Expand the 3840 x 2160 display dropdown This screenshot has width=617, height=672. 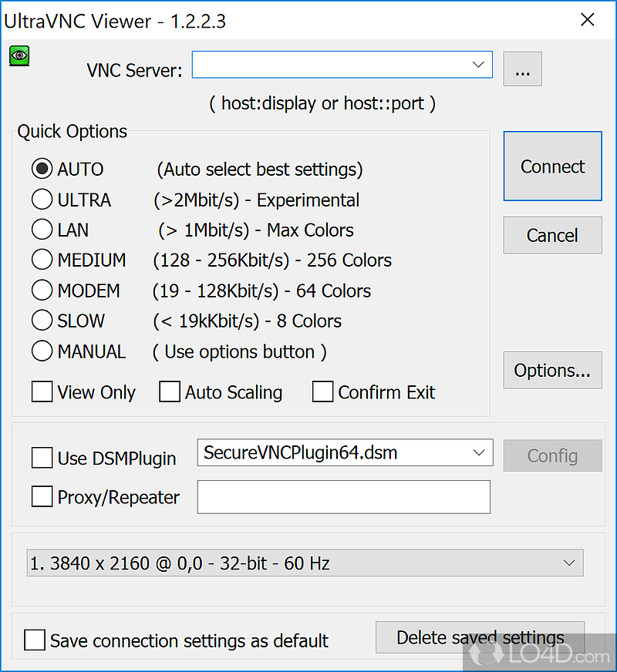pyautogui.click(x=569, y=563)
